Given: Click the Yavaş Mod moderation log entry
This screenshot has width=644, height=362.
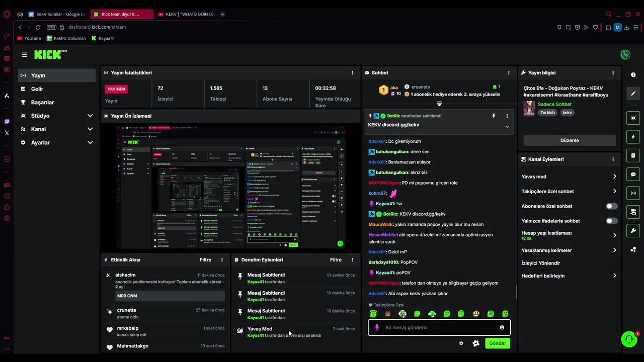Looking at the screenshot, I should 296,332.
